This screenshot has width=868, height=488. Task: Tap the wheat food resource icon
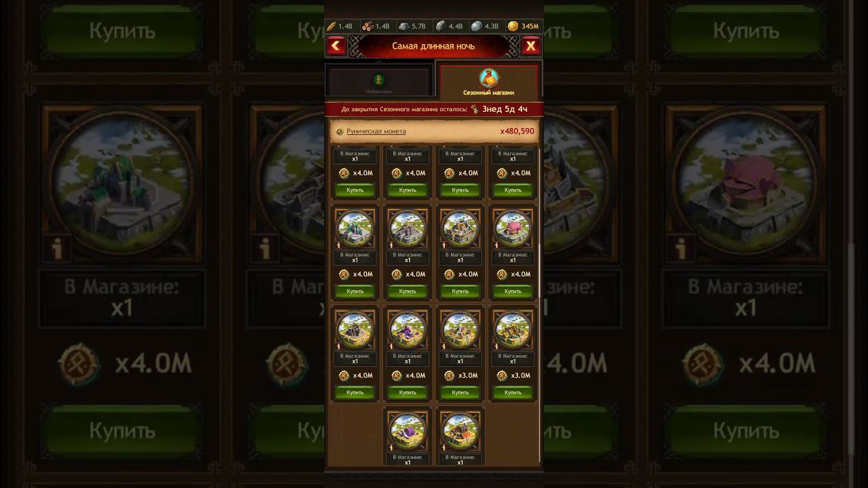[x=332, y=26]
